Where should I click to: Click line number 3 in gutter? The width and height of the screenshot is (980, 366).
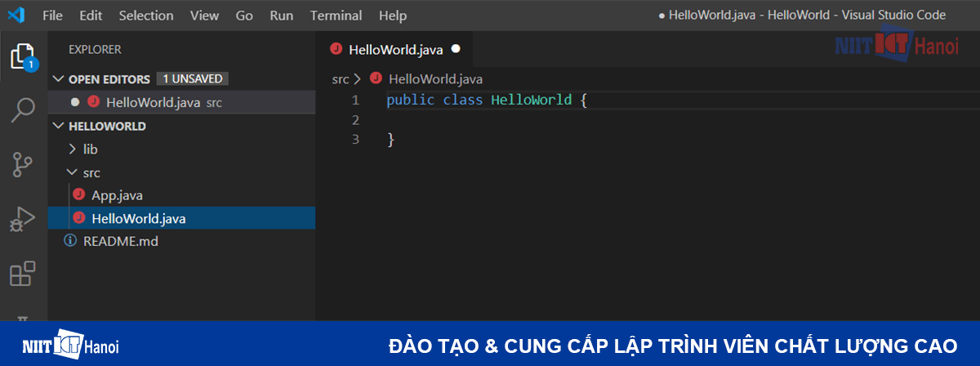click(355, 140)
